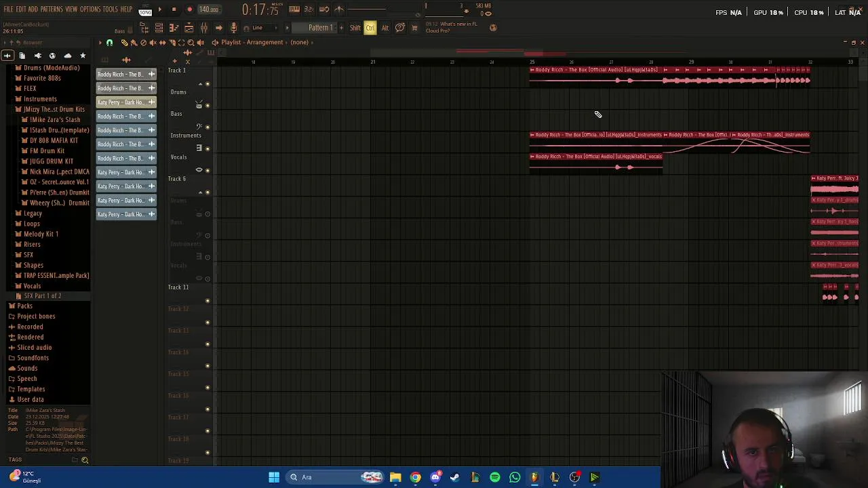Toggle the Shift modifier button
Image resolution: width=868 pixels, height=488 pixels.
355,28
